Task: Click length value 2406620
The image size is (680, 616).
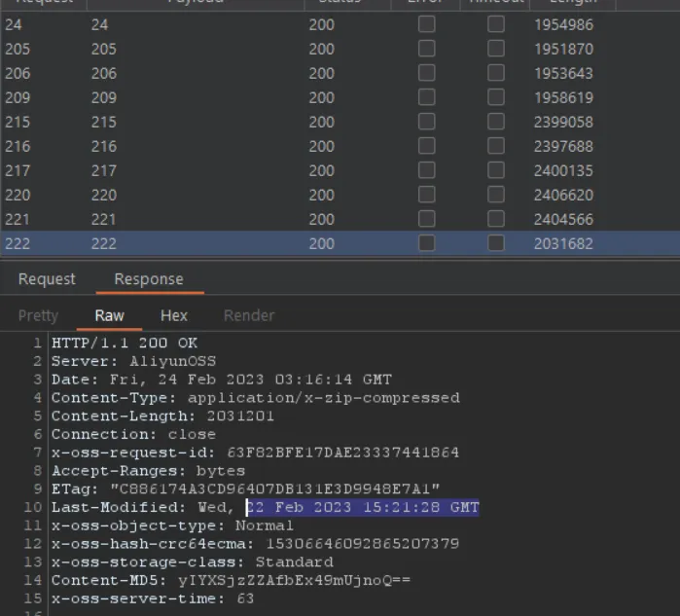Action: pyautogui.click(x=563, y=195)
